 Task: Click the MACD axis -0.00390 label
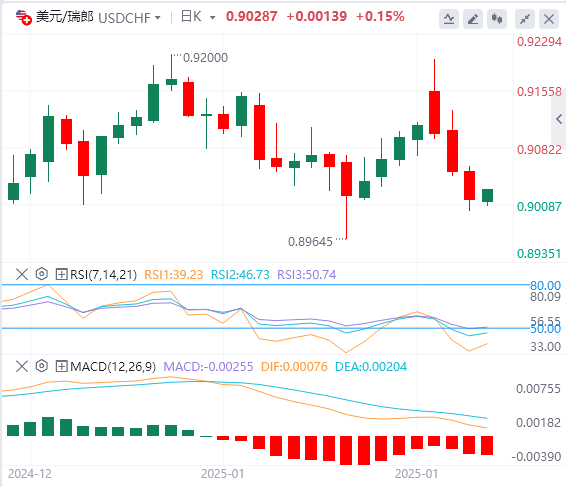tap(536, 457)
